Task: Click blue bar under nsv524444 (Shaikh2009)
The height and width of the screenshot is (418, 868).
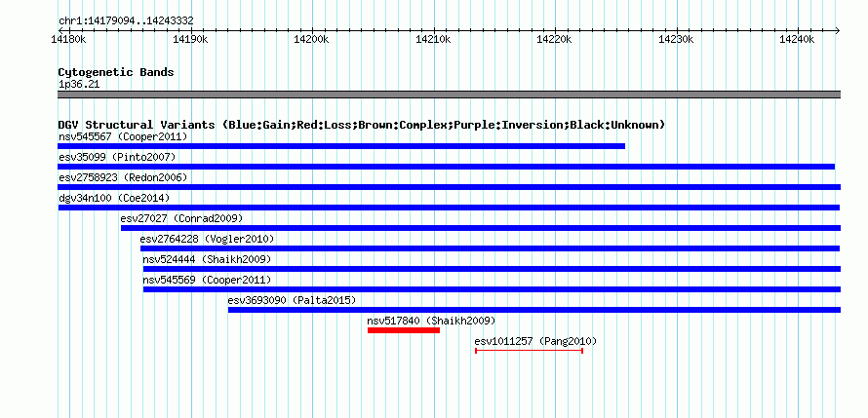Action: (492, 269)
